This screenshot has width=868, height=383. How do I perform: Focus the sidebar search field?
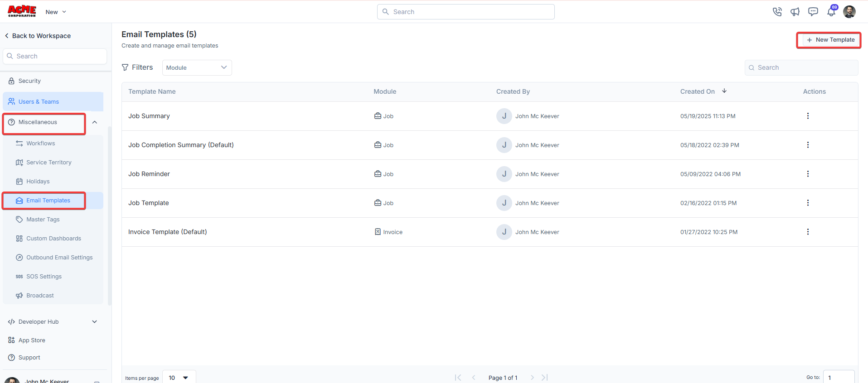(x=55, y=56)
